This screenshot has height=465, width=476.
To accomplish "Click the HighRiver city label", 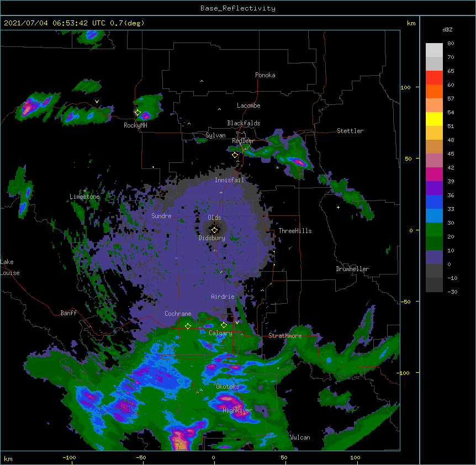I will (x=237, y=410).
